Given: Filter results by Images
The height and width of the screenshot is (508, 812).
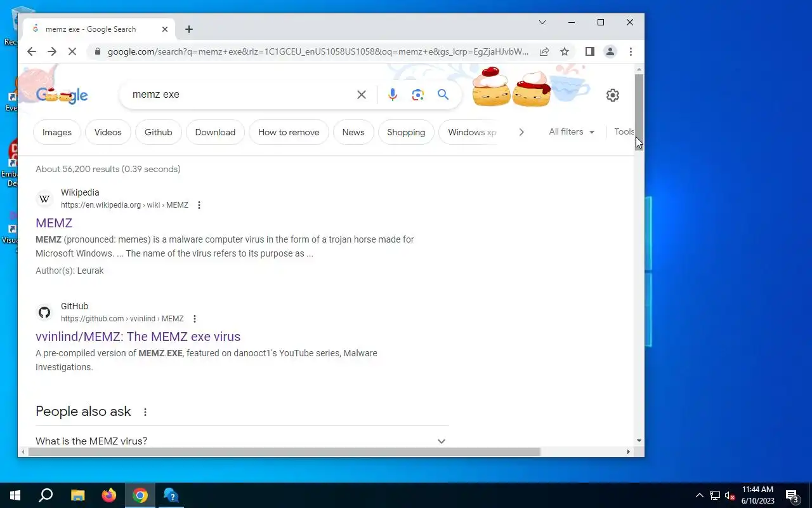Looking at the screenshot, I should pos(57,132).
